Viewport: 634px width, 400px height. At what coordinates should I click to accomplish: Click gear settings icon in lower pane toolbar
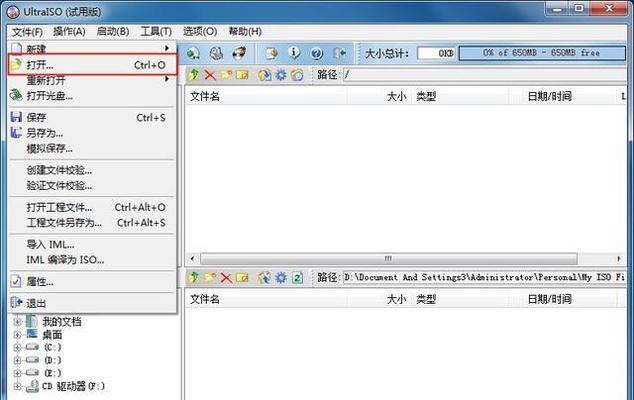coord(281,277)
